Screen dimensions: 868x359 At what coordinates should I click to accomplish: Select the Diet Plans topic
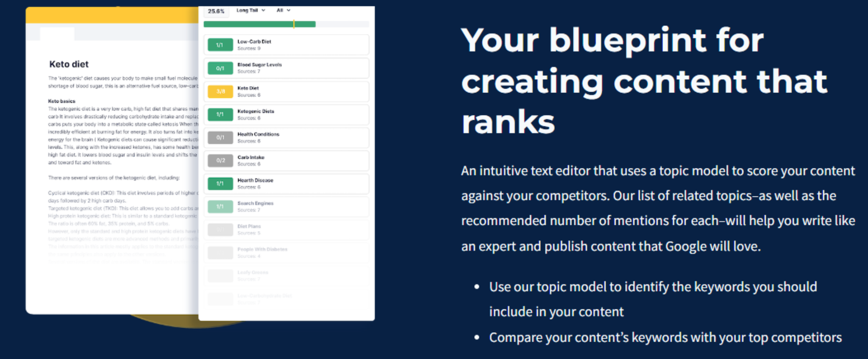click(x=287, y=230)
